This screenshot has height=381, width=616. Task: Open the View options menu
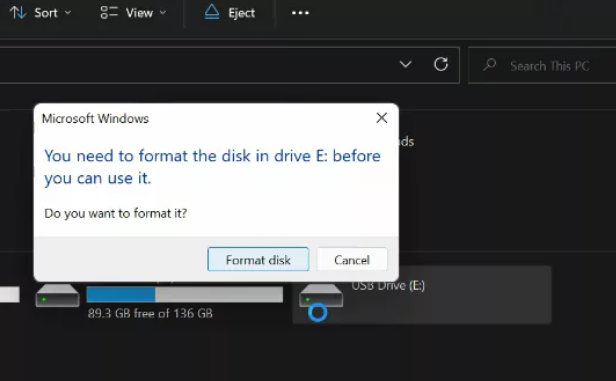134,13
